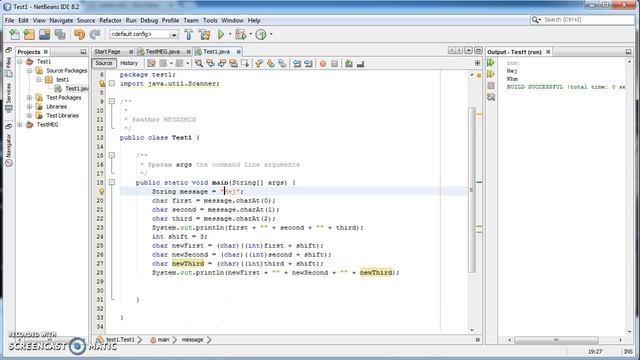Click the Open Project toolbar icon
The width and height of the screenshot is (640, 360).
[x=44, y=34]
